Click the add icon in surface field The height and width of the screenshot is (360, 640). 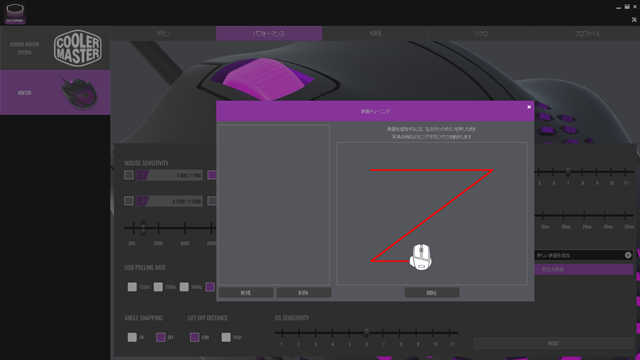(628, 255)
